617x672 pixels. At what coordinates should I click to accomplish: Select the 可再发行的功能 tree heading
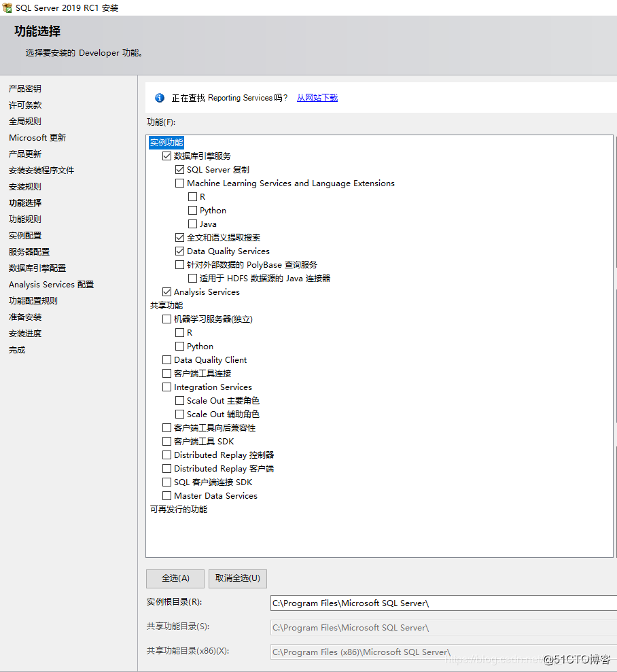click(x=179, y=510)
